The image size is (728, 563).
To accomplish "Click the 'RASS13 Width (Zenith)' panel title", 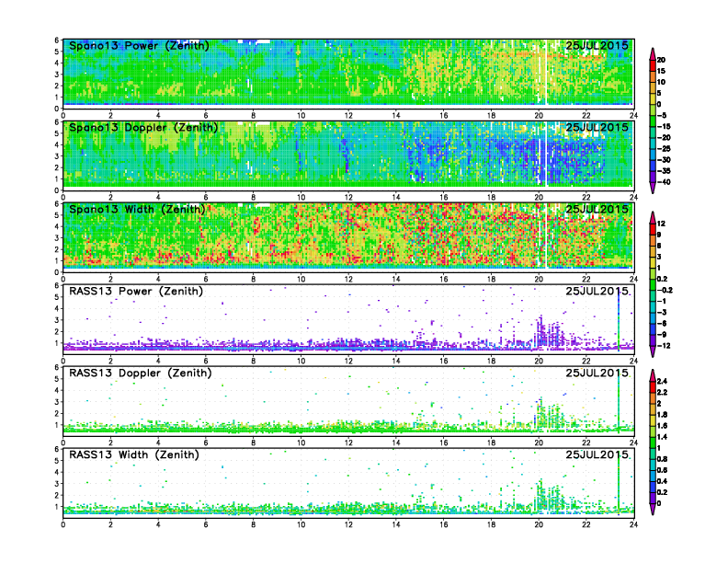I will [134, 454].
